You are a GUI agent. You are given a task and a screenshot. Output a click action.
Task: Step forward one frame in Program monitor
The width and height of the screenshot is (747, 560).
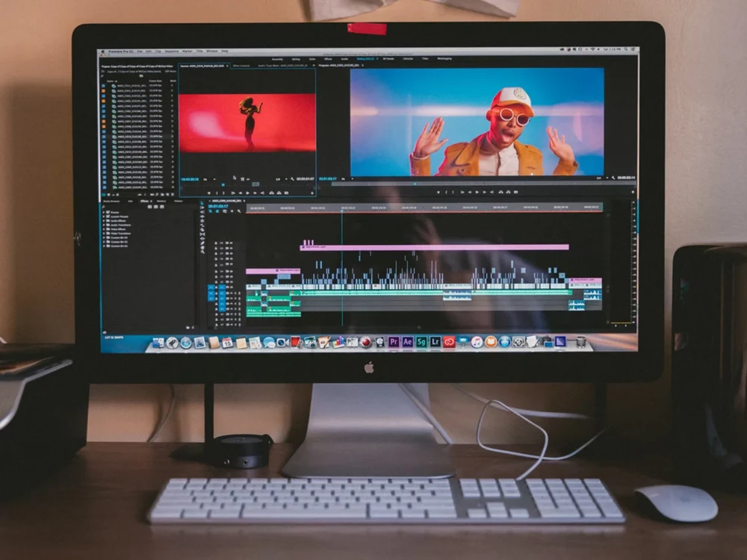coord(485,192)
